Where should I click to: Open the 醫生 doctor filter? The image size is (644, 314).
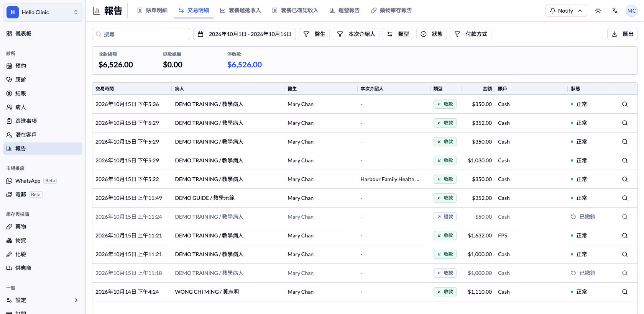tap(314, 34)
